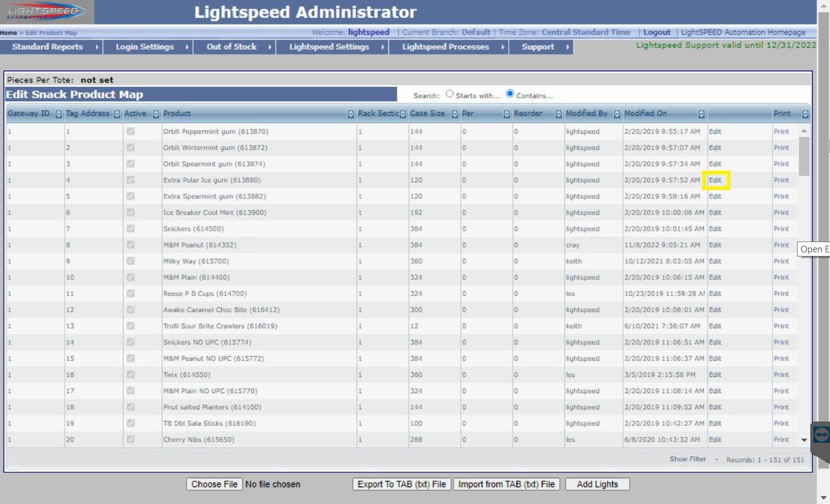This screenshot has height=504, width=830.
Task: Click the table scrollbar up arrow
Action: (804, 131)
